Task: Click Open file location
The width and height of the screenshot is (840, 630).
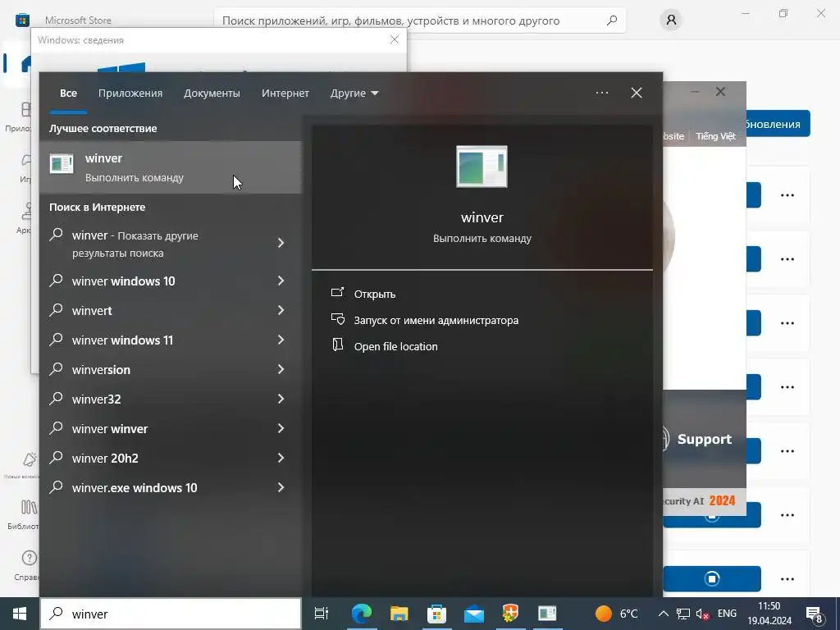Action: pos(396,347)
